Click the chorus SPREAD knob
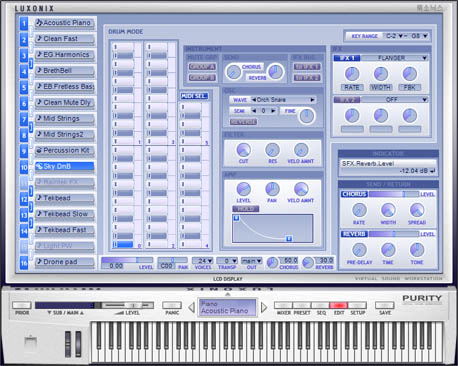The image size is (458, 366). click(x=417, y=210)
